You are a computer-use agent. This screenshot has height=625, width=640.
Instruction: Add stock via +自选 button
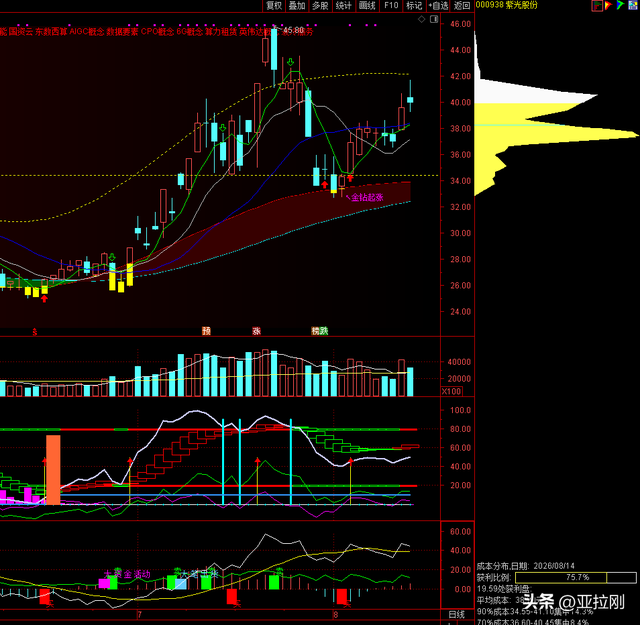[x=438, y=5]
